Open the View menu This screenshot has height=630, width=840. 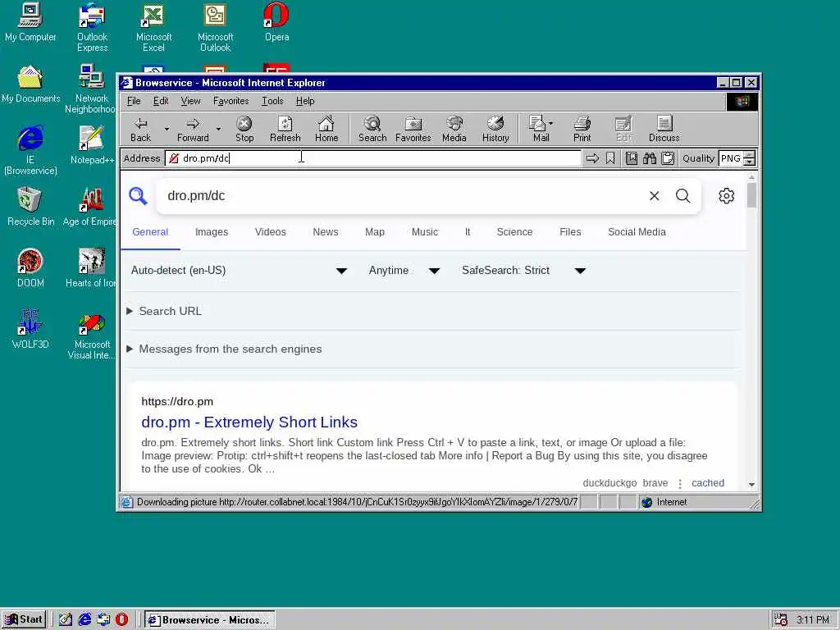pyautogui.click(x=190, y=101)
